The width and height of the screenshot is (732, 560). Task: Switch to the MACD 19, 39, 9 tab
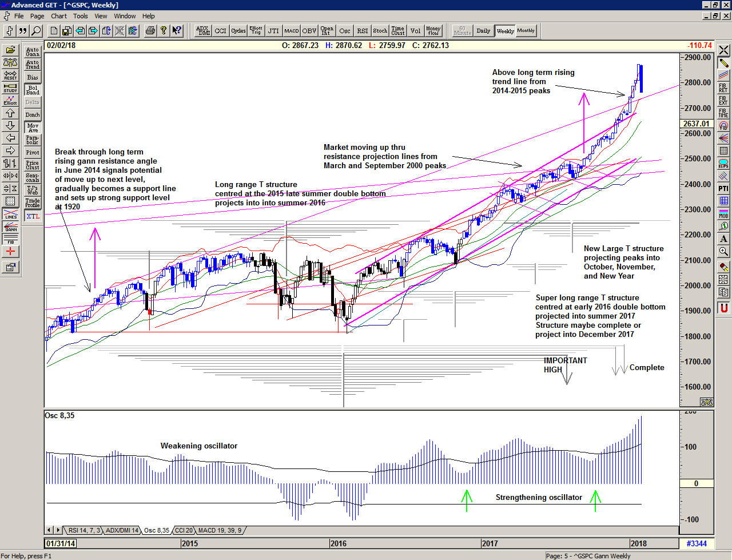point(220,530)
